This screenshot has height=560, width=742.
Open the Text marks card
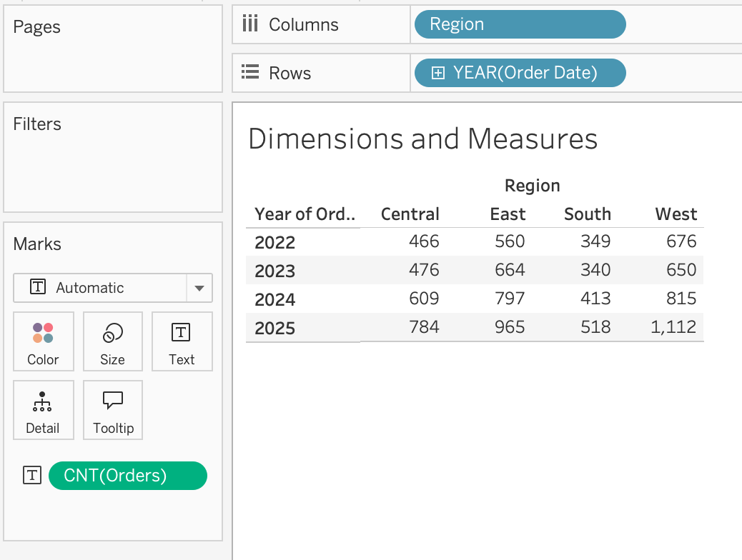182,341
